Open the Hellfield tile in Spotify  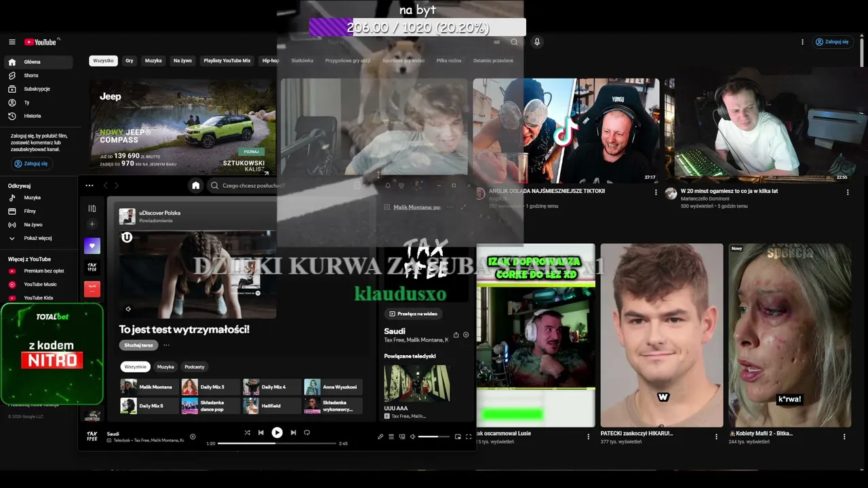(x=272, y=406)
